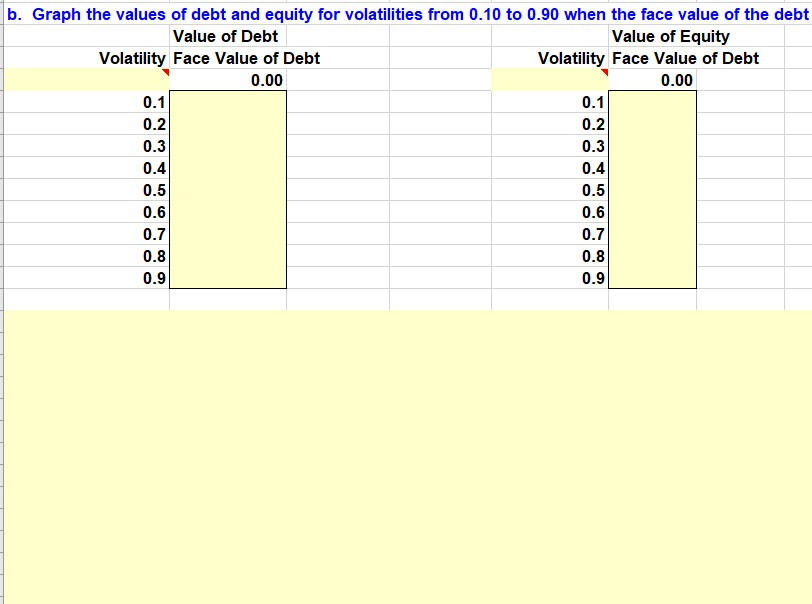This screenshot has height=604, width=812.
Task: Click the left Face Value of Debt label
Action: click(x=246, y=58)
